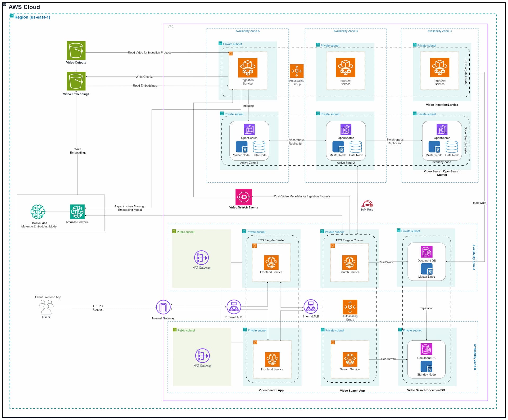Viewport: 508px width, 420px height.
Task: Click the Data Node icon in Active Zone 1
Action: (x=259, y=147)
